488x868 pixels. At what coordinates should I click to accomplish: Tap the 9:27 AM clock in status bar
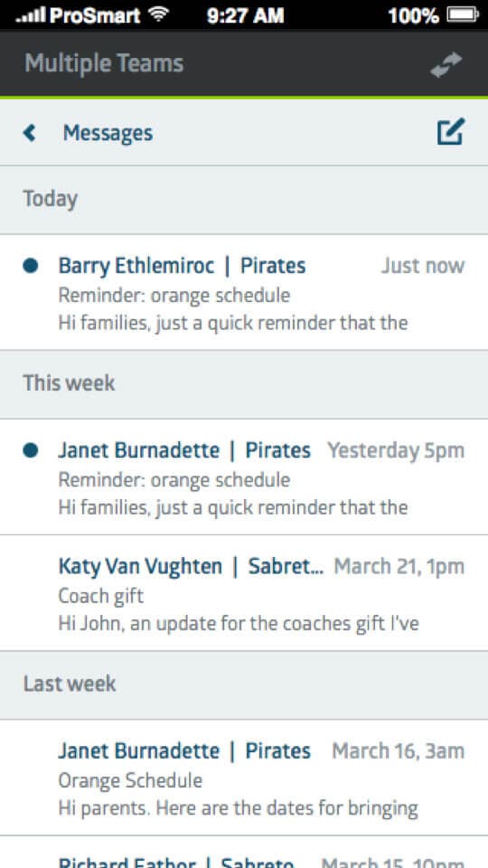[x=245, y=15]
